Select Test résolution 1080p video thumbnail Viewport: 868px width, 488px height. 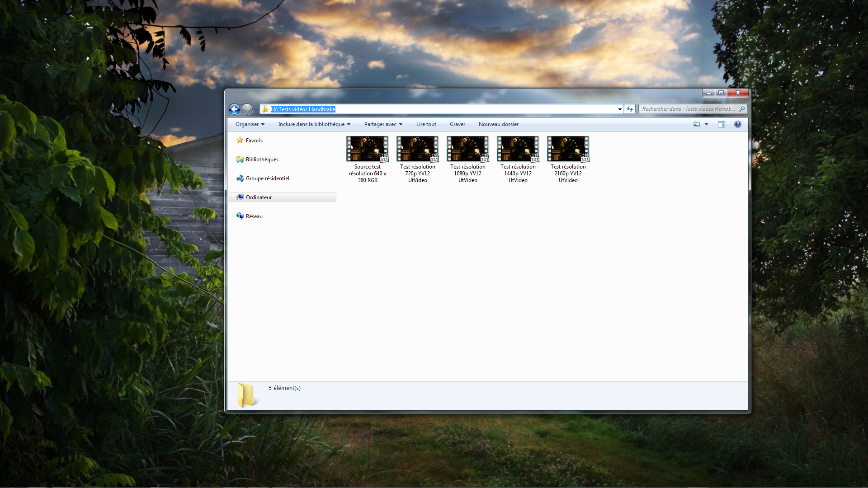[468, 149]
